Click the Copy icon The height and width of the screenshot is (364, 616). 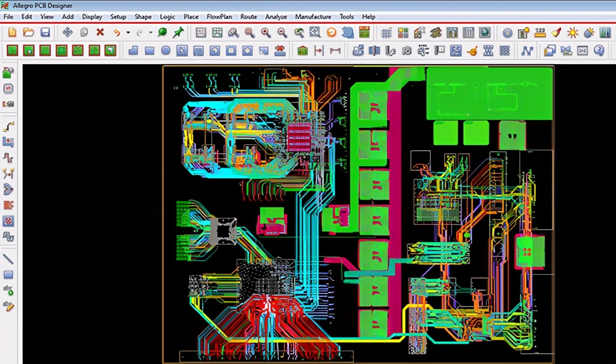pos(84,33)
